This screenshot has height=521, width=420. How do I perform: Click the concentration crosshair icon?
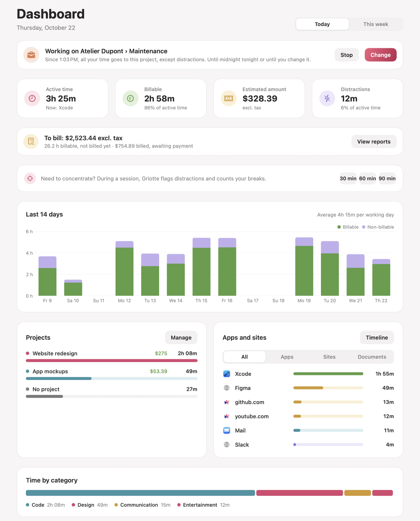(x=30, y=179)
